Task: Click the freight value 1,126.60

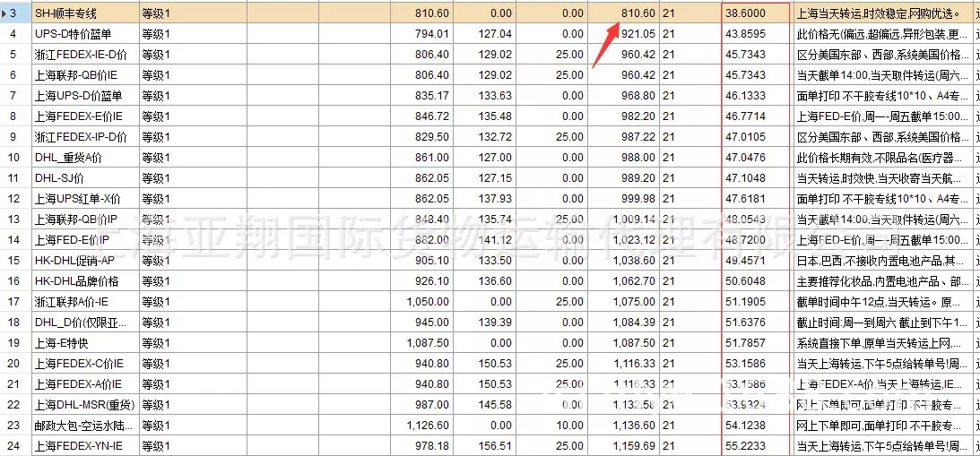Action: pyautogui.click(x=428, y=426)
